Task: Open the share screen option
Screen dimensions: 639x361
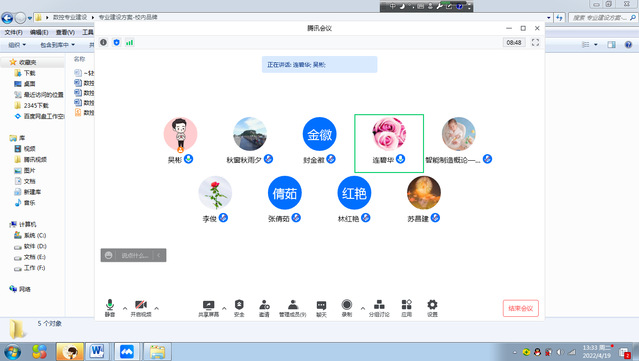Action: [208, 308]
